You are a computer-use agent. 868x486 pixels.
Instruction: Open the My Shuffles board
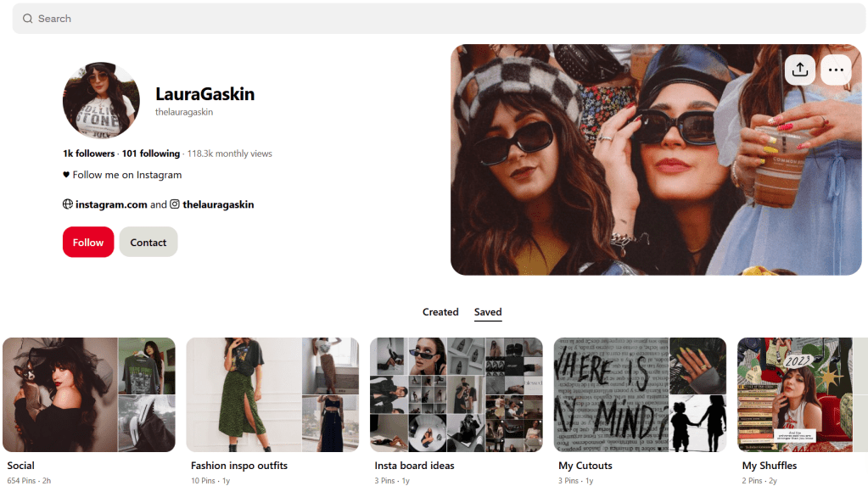(802, 394)
